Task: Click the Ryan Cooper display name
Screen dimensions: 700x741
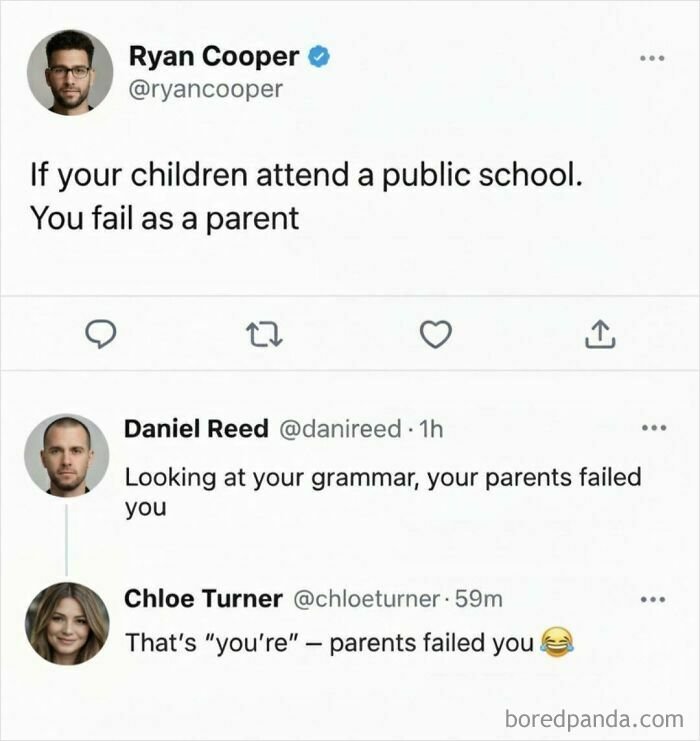Action: (x=214, y=58)
